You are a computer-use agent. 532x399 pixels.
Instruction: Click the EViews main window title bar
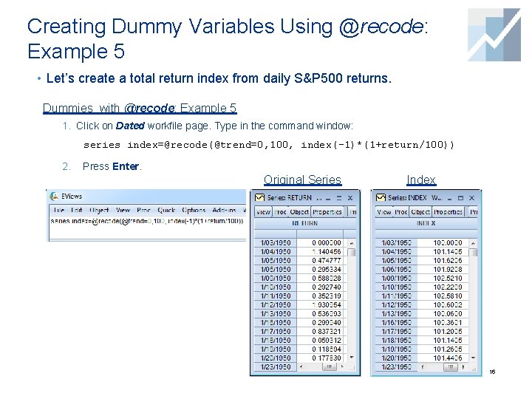coord(146,197)
